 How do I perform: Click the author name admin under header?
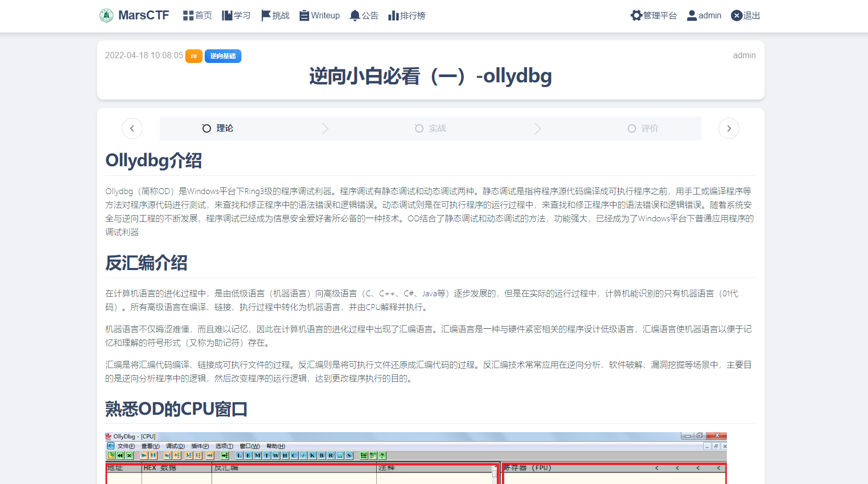click(744, 55)
